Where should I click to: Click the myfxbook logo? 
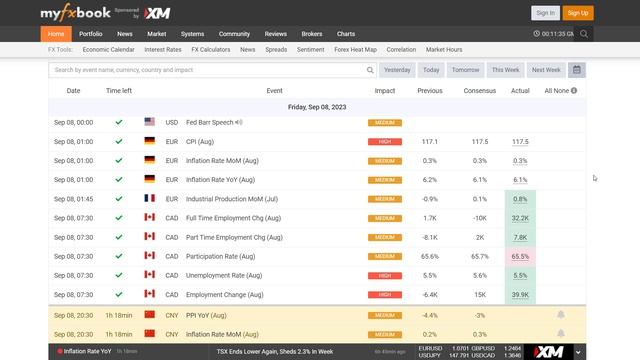pos(76,13)
